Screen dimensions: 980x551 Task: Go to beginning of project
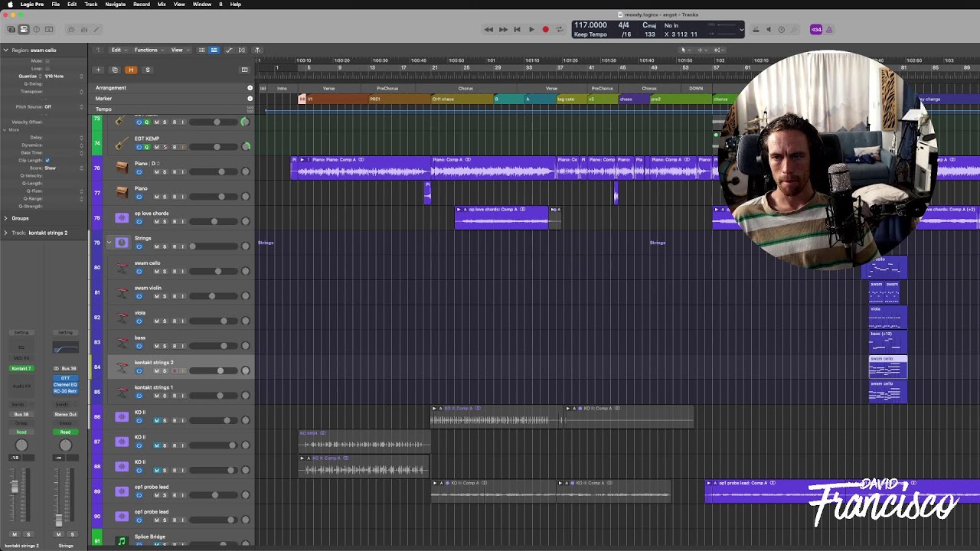tap(517, 30)
